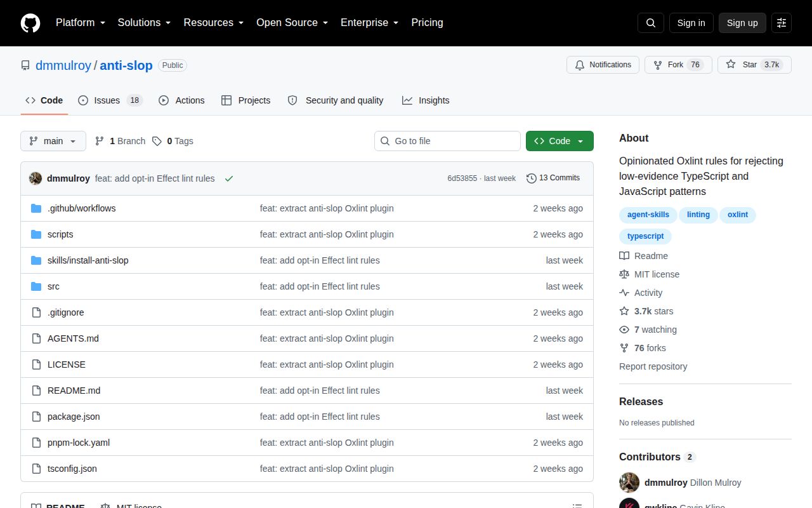View 76 forks link
Image resolution: width=812 pixels, height=508 pixels.
(x=643, y=348)
